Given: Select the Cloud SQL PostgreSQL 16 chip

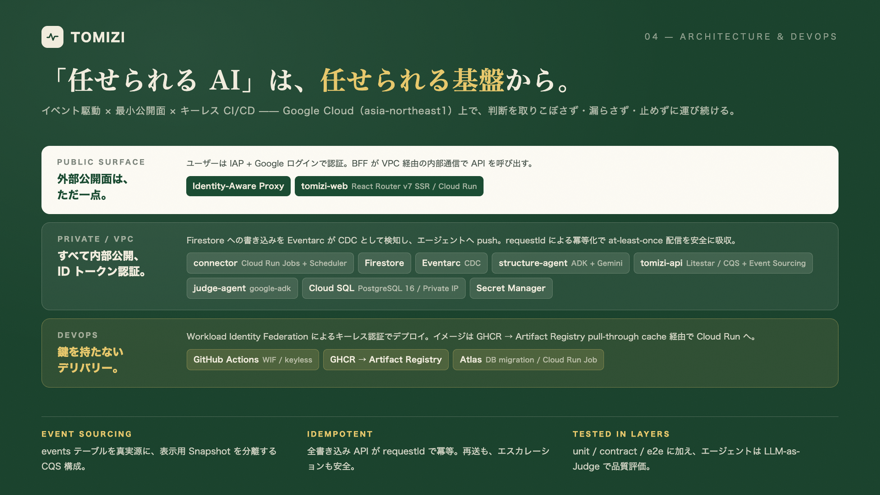Looking at the screenshot, I should [x=384, y=288].
